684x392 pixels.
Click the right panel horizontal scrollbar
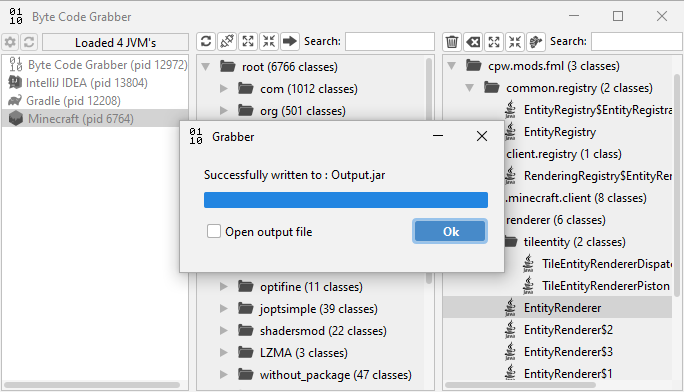coord(520,385)
